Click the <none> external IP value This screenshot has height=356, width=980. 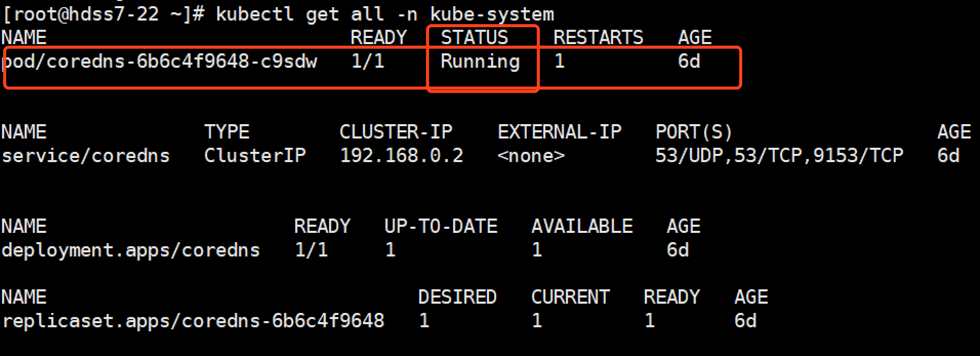point(531,155)
